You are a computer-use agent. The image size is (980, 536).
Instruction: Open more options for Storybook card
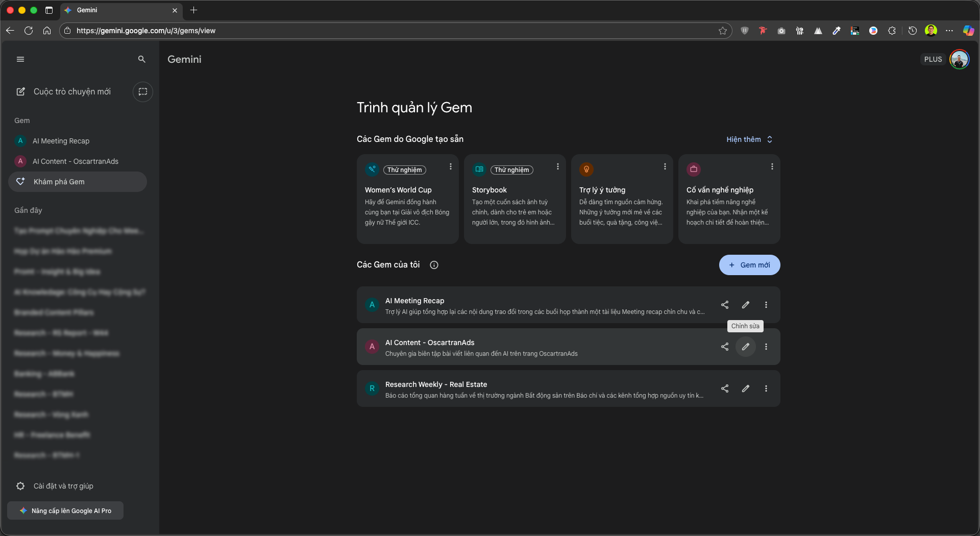coord(557,167)
